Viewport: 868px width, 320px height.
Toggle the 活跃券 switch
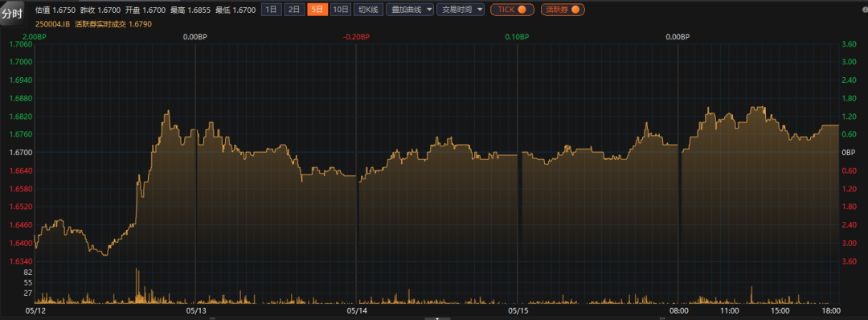tap(563, 10)
